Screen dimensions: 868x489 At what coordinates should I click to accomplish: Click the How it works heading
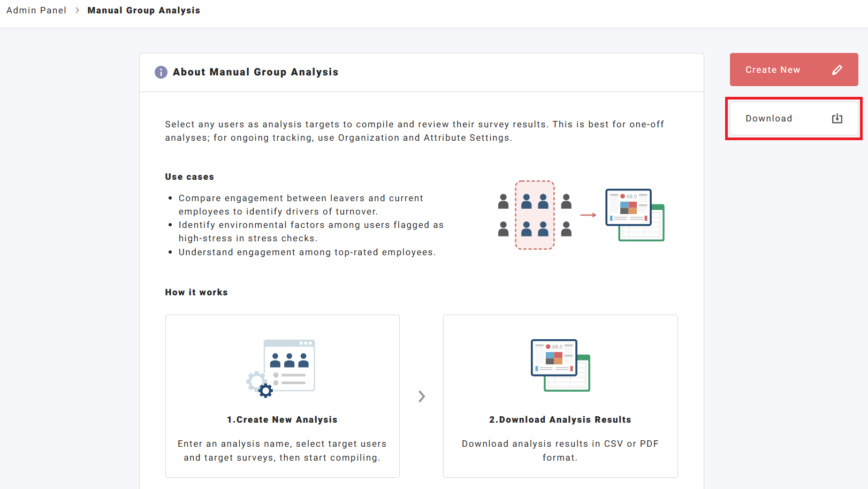coord(196,292)
